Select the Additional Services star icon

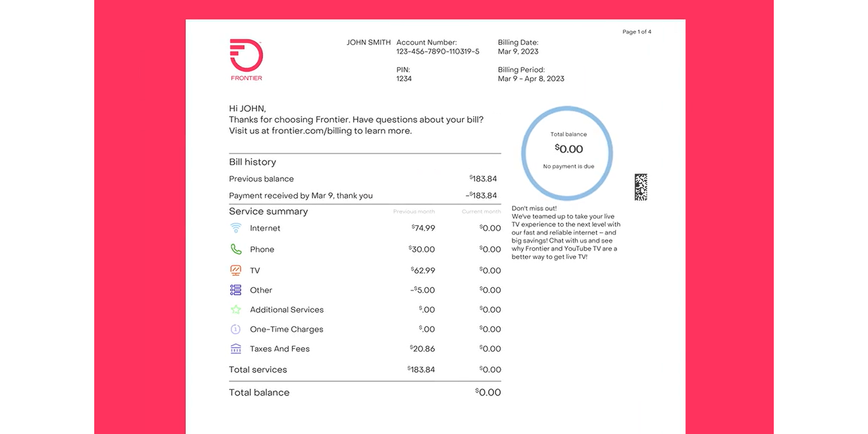pos(236,309)
